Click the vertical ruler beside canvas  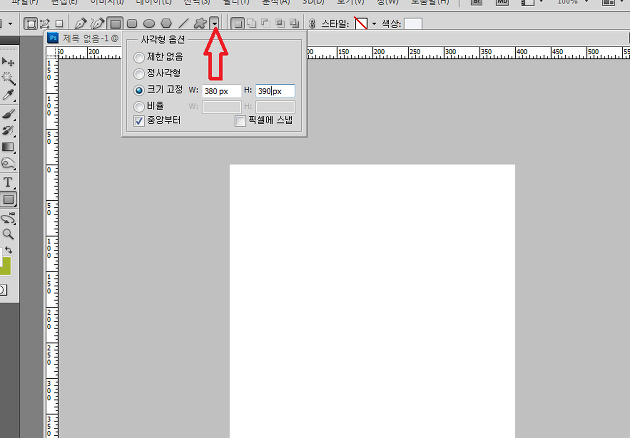point(52,248)
